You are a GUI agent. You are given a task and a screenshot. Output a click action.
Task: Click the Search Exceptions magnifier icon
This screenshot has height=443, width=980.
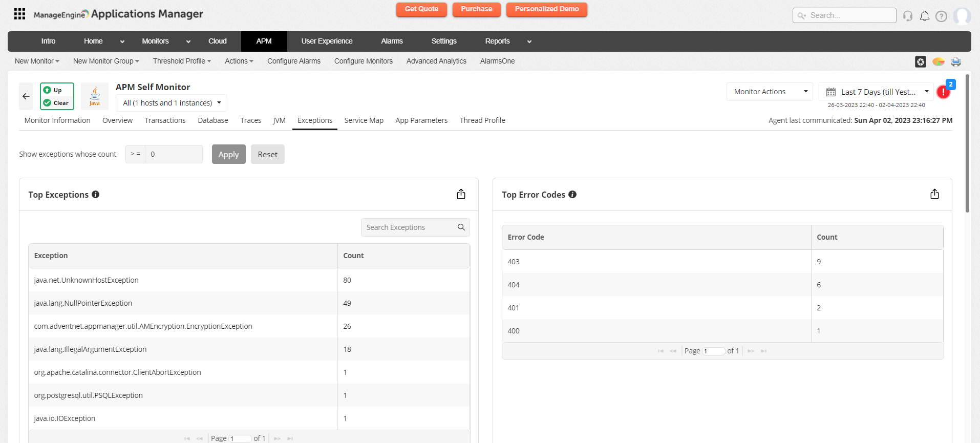(461, 227)
